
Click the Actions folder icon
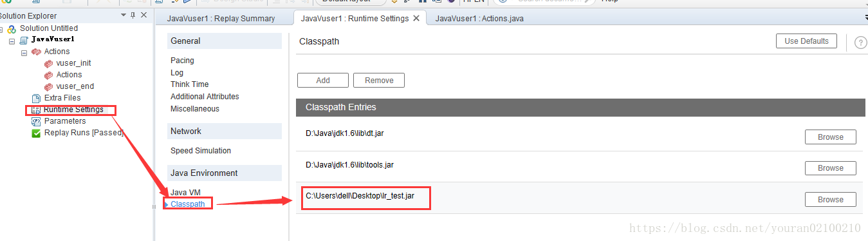click(36, 52)
